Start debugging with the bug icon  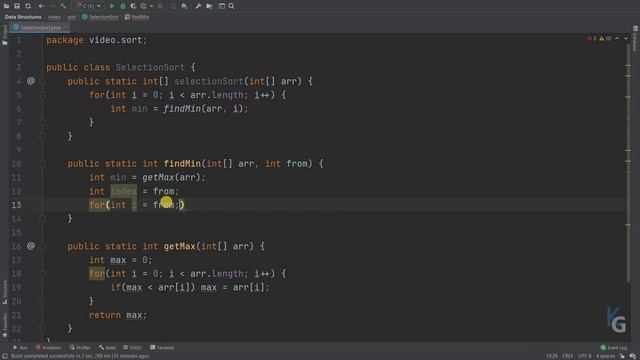coord(123,6)
